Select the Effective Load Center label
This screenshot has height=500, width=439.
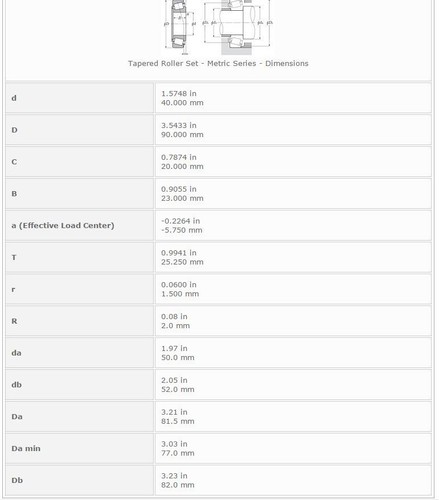pos(63,226)
